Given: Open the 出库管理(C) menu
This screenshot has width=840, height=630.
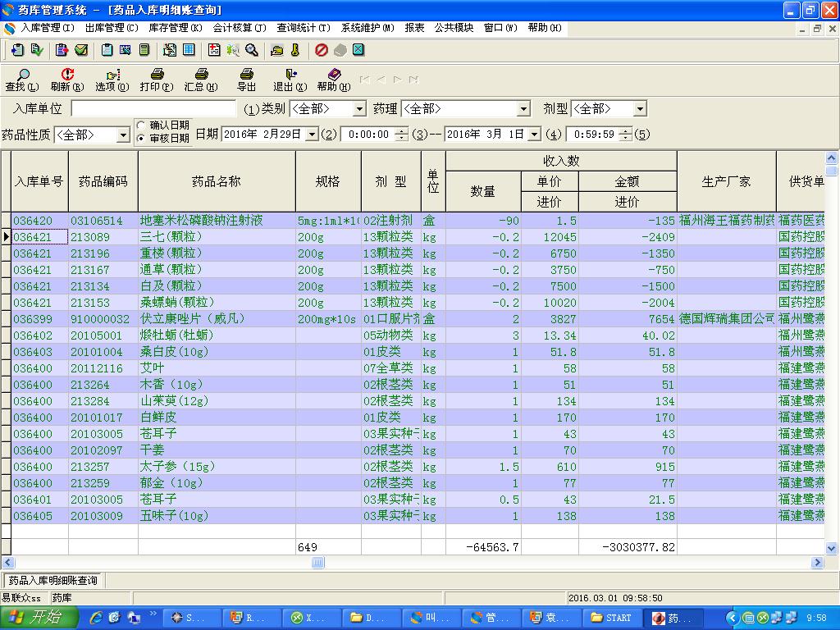Looking at the screenshot, I should pos(112,28).
